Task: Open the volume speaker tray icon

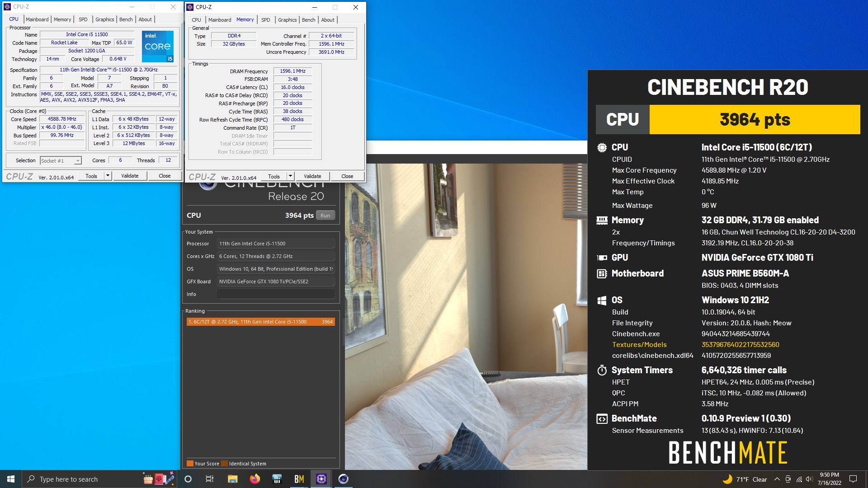Action: (809, 479)
